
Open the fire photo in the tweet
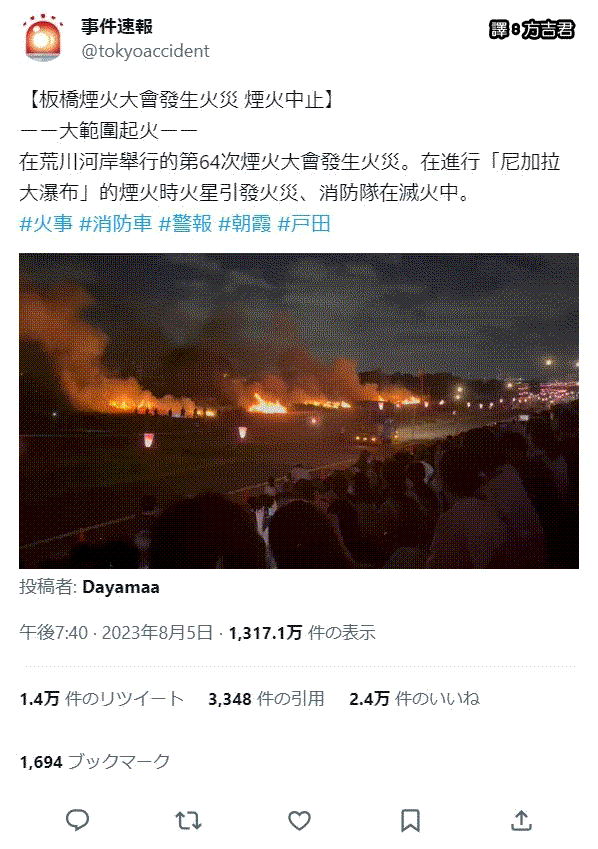coord(299,410)
